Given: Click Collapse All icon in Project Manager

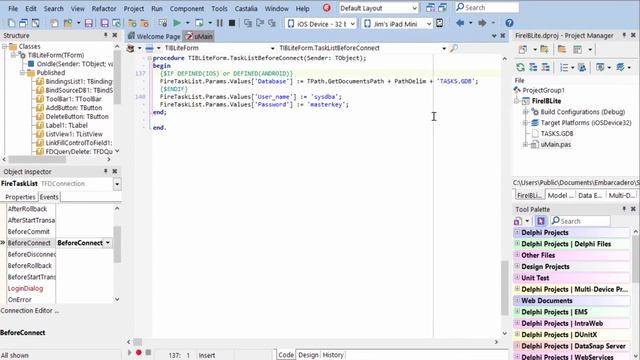Looking at the screenshot, I should (x=545, y=67).
